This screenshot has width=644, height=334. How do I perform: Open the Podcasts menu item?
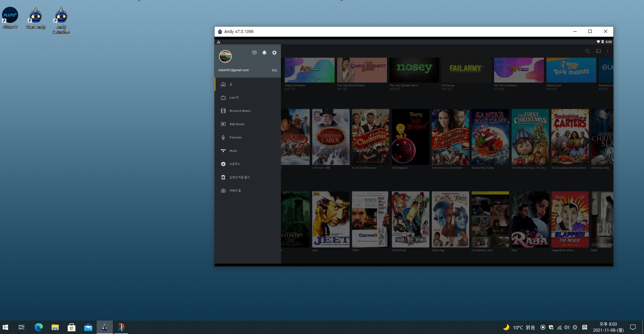point(248,137)
